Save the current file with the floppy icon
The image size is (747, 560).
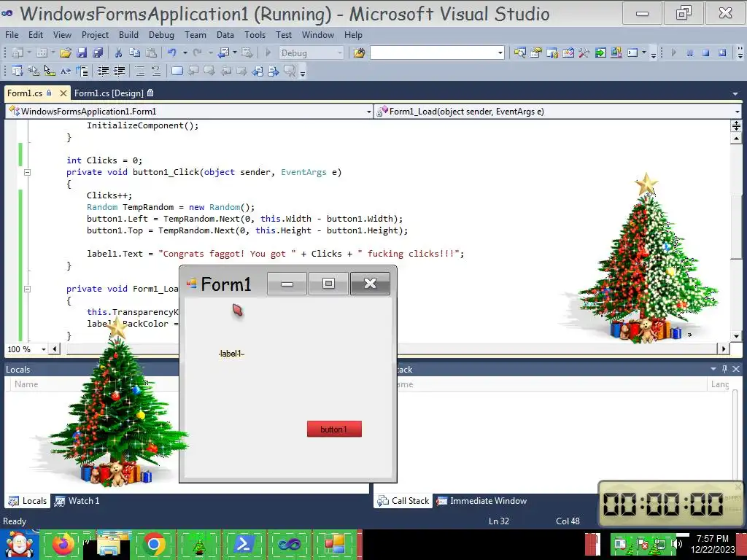tap(82, 52)
